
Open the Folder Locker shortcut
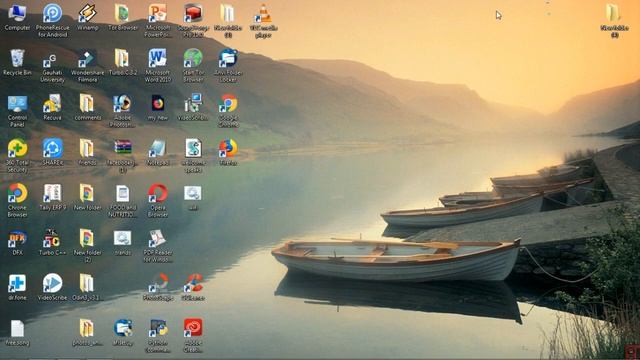tap(228, 65)
